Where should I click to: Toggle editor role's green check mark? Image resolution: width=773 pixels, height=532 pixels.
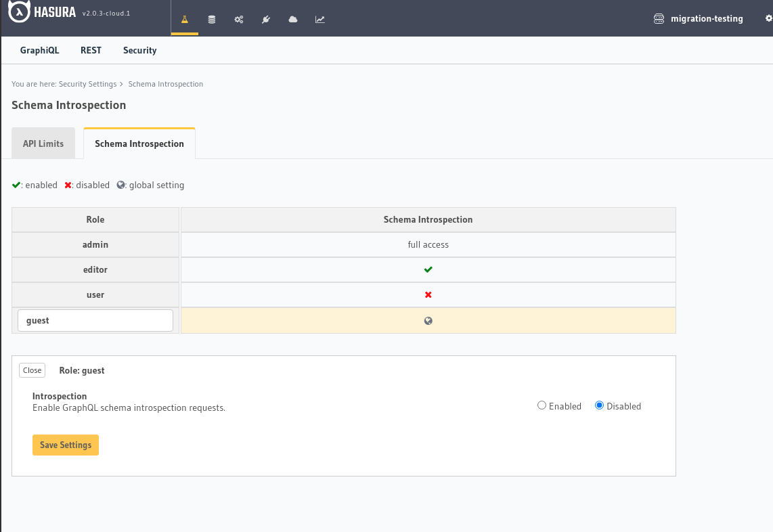click(428, 269)
